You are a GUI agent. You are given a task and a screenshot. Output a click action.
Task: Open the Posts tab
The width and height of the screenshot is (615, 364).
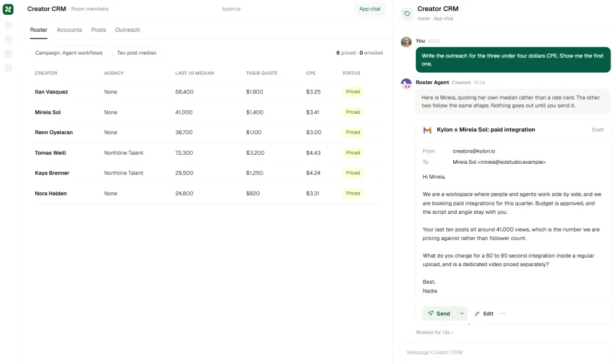click(99, 30)
